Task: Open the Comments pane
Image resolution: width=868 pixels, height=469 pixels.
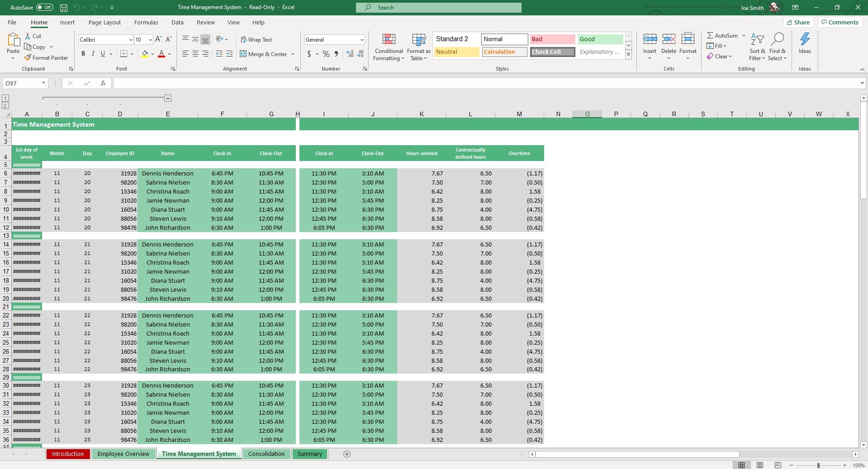Action: click(840, 22)
